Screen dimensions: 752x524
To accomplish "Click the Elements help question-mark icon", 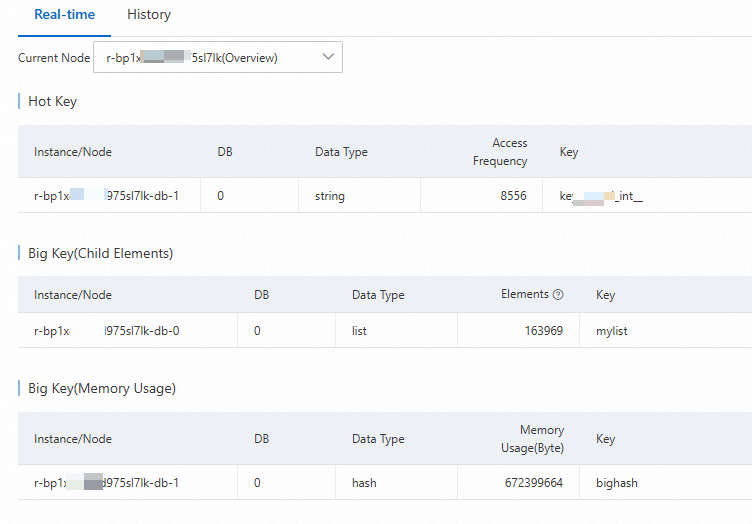I will 558,295.
